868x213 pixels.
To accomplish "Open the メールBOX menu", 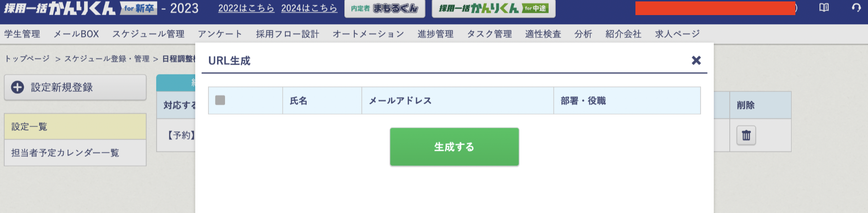I will [76, 34].
